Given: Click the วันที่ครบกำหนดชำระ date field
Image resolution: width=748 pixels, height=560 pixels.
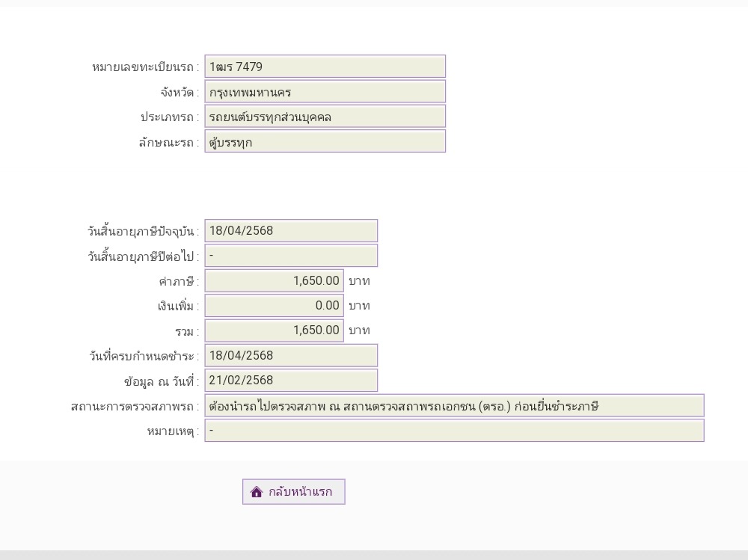Looking at the screenshot, I should click(291, 355).
